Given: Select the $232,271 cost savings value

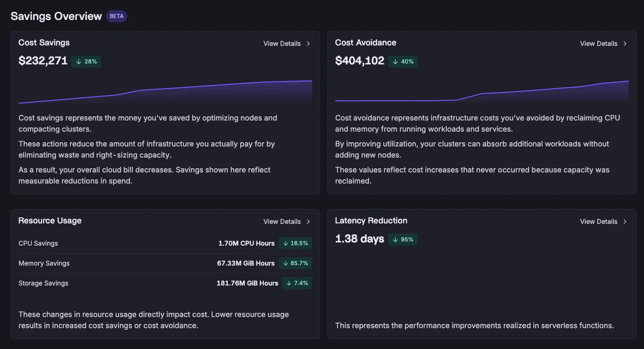Looking at the screenshot, I should tap(43, 61).
